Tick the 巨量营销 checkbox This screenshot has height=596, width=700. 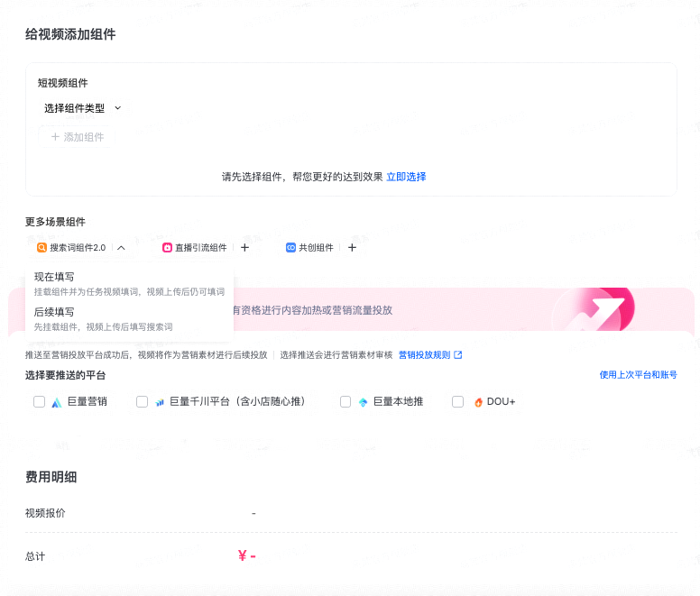40,401
